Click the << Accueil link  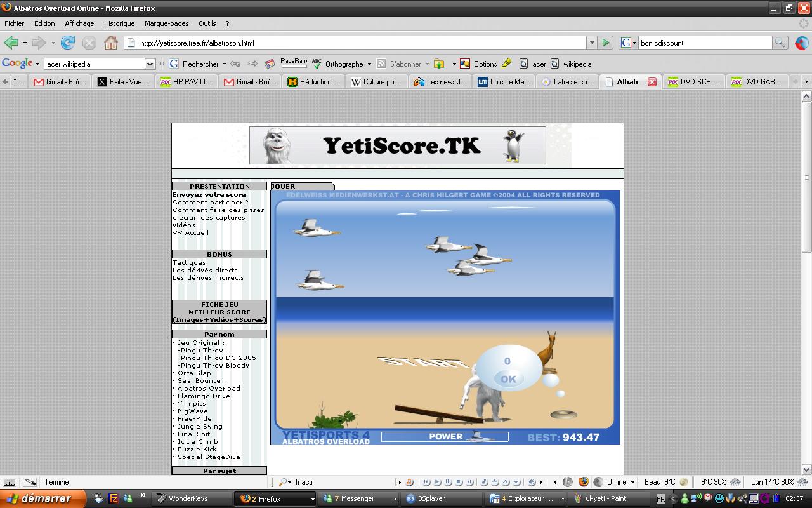pos(190,233)
